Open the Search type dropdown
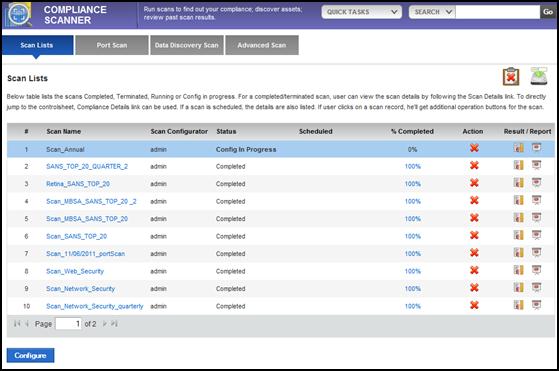This screenshot has height=371, width=559. pos(432,12)
